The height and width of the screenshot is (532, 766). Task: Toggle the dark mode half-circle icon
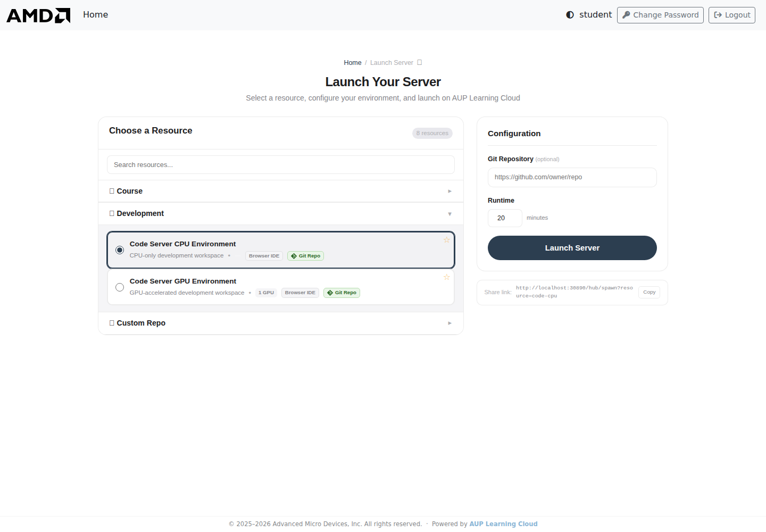click(570, 15)
